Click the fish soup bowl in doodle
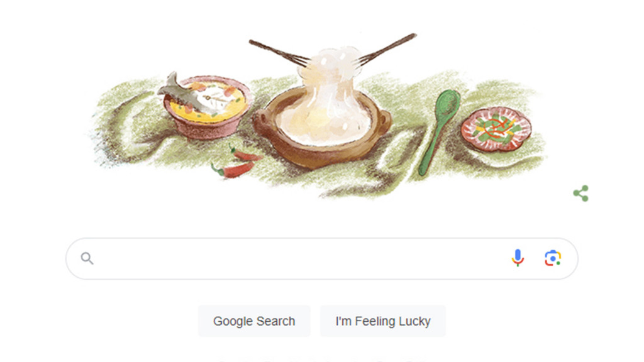644x362 pixels. coord(206,107)
